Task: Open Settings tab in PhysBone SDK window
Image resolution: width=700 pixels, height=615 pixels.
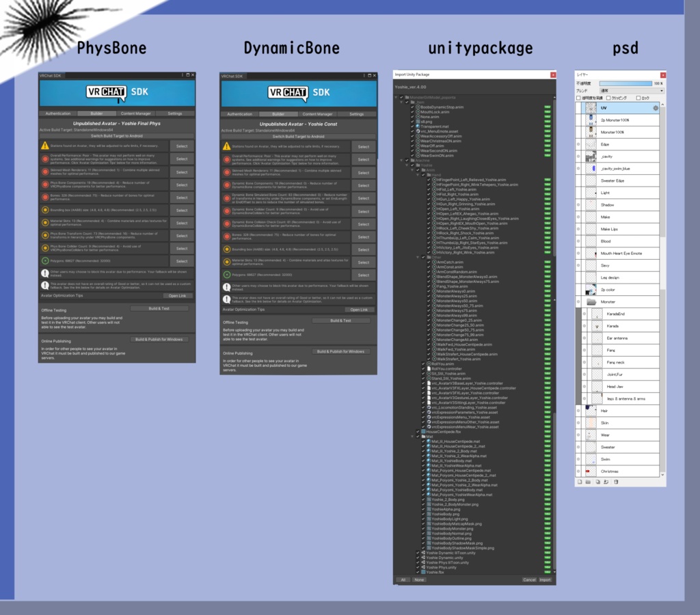Action: point(174,113)
